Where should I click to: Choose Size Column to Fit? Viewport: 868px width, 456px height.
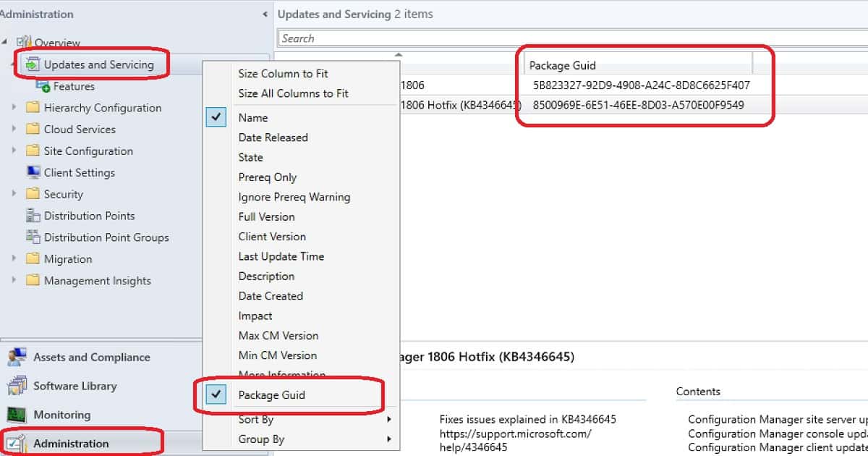point(284,73)
